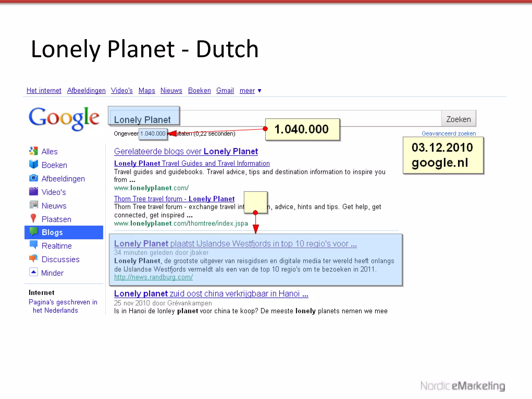Expand the meer dropdown arrow
This screenshot has width=532, height=399.
(259, 91)
